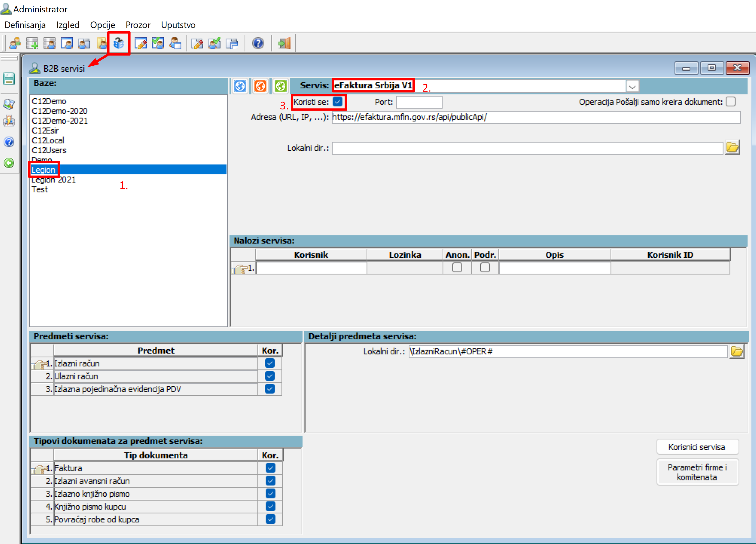Click the blue help question mark toolbar icon

[x=258, y=43]
